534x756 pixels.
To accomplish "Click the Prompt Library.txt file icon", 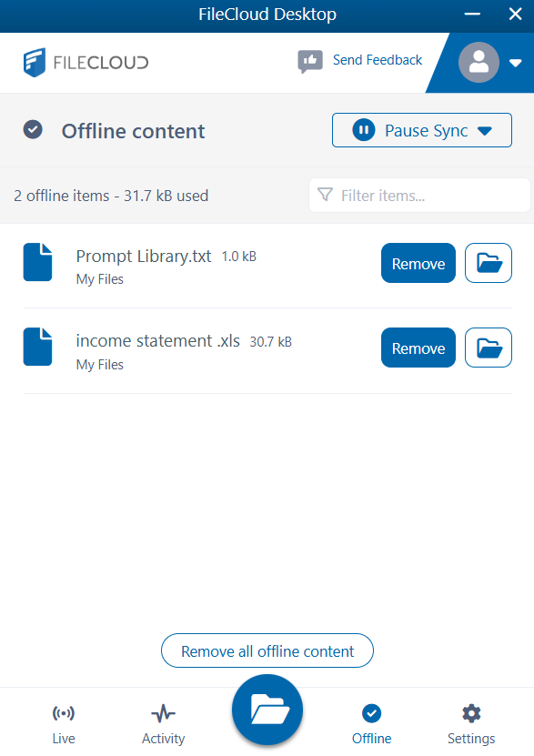I will point(37,262).
